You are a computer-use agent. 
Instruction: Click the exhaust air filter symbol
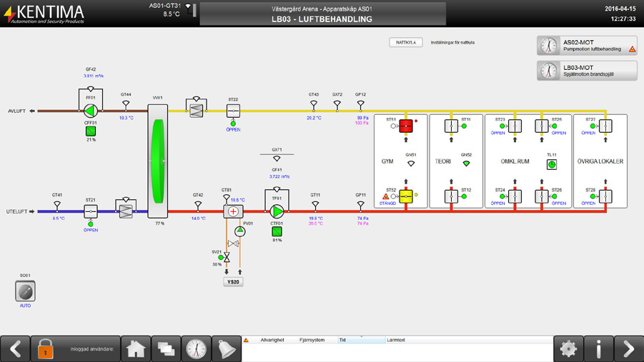[197, 111]
